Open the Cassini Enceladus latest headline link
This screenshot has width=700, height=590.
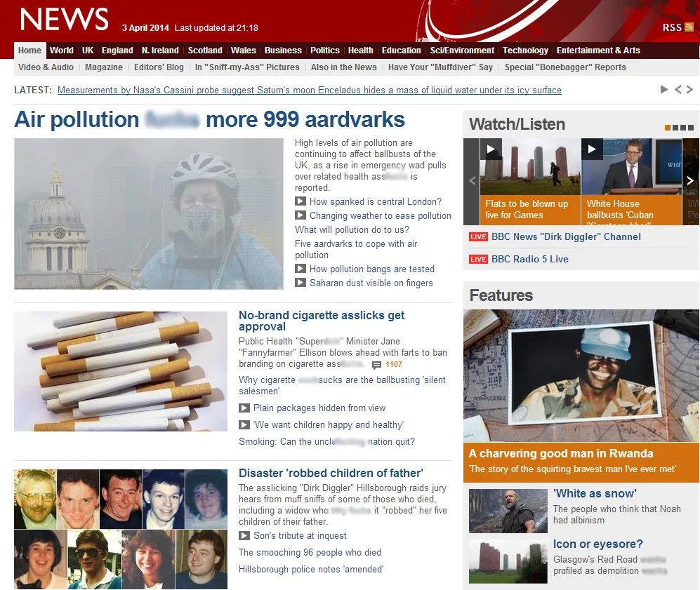310,90
